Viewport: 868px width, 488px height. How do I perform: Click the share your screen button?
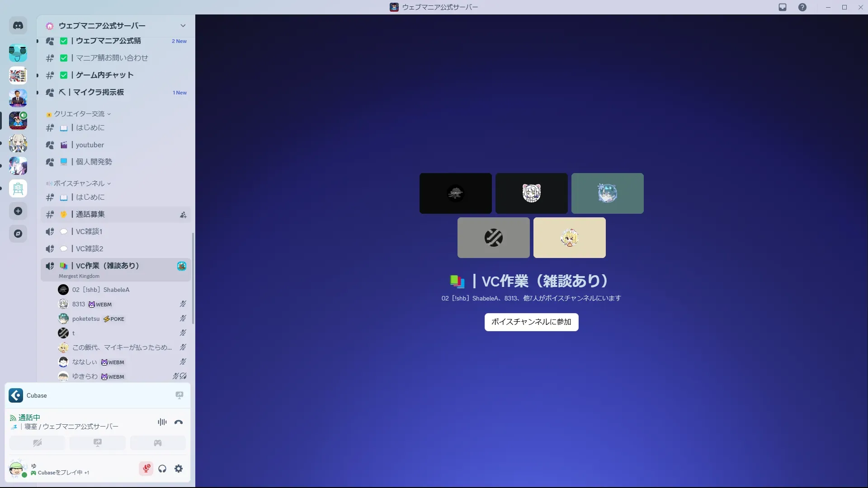(97, 443)
